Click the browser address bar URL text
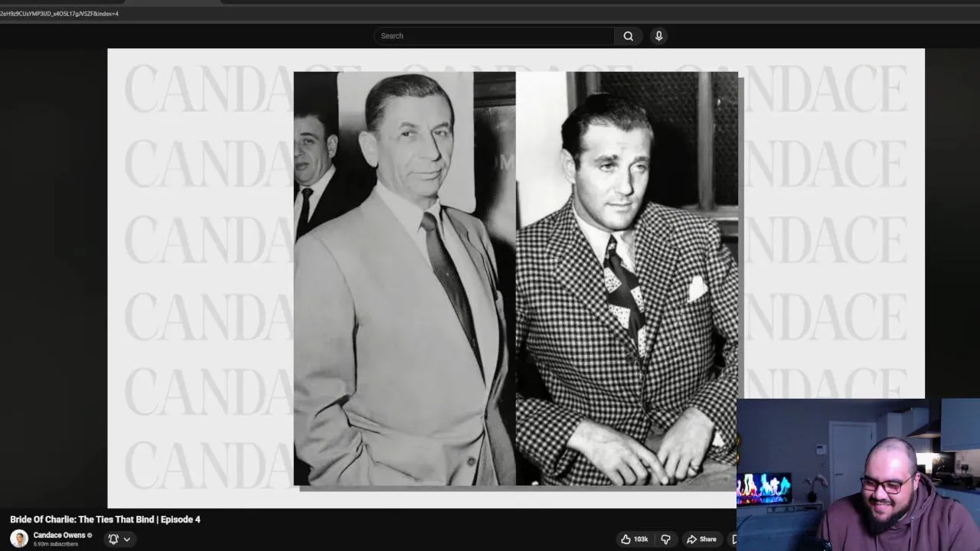The image size is (980, 551). click(60, 14)
